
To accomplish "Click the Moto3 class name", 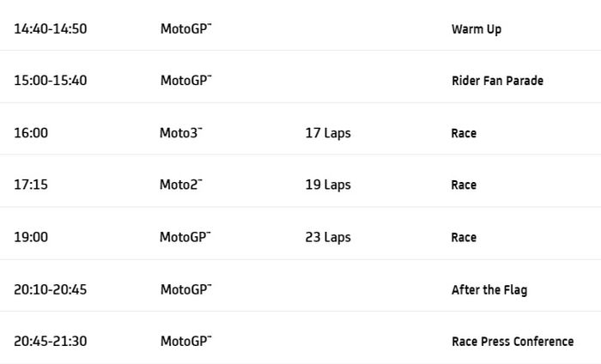I will coord(180,133).
